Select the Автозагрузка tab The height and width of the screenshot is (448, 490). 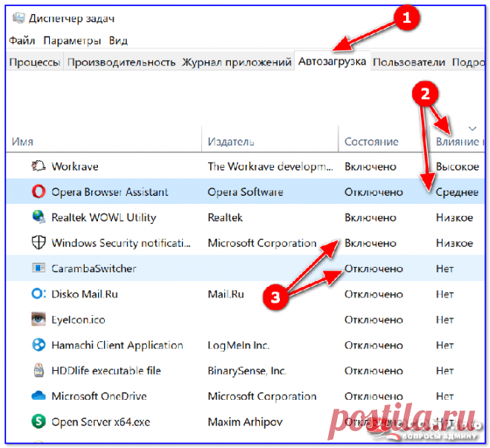332,61
